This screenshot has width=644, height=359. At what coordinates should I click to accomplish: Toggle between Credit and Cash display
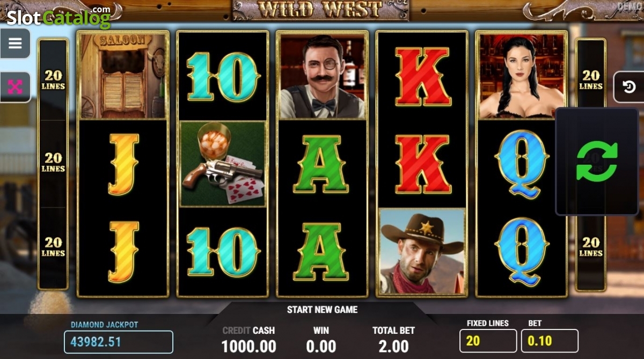(248, 331)
